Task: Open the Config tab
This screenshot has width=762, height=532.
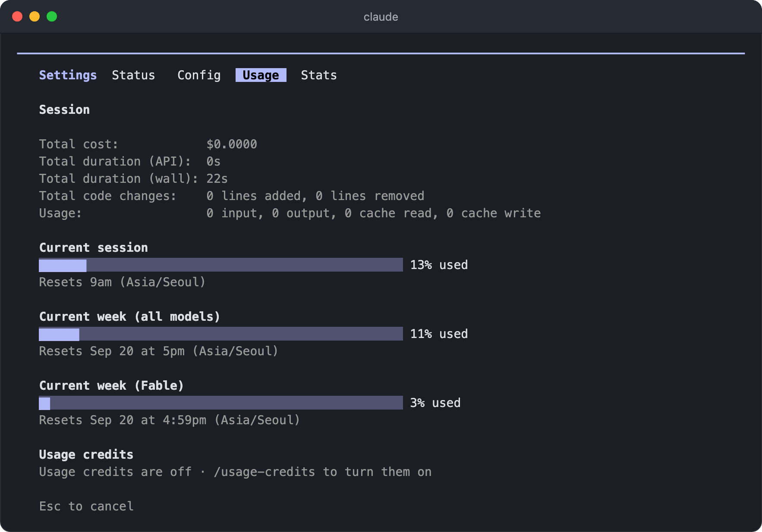Action: point(199,75)
